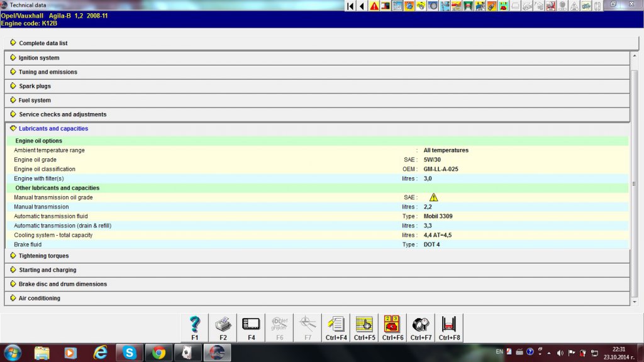Go to first record using top toolbar arrow
Viewport: 644px width, 362px height.
(350, 6)
